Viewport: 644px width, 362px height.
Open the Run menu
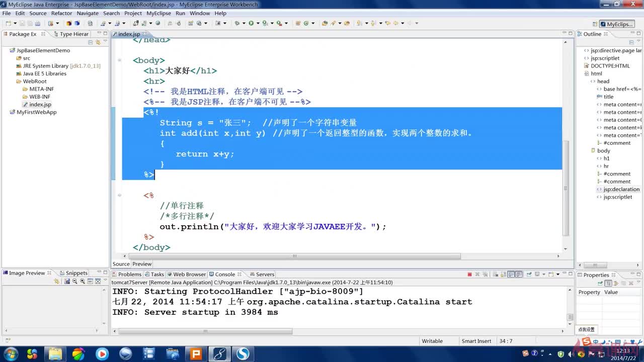click(180, 14)
